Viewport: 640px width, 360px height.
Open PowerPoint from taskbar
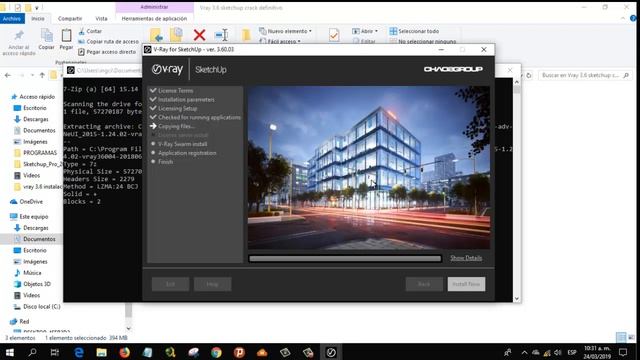239,352
